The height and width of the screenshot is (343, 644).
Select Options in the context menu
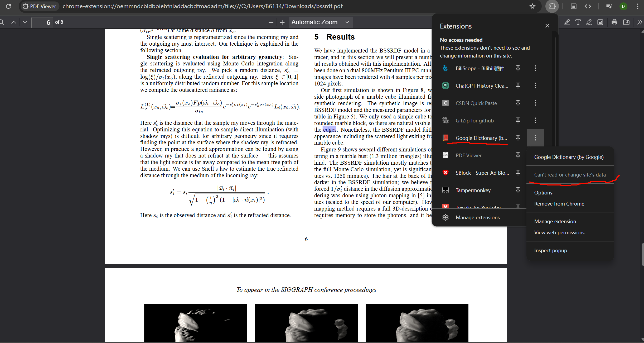(x=543, y=193)
